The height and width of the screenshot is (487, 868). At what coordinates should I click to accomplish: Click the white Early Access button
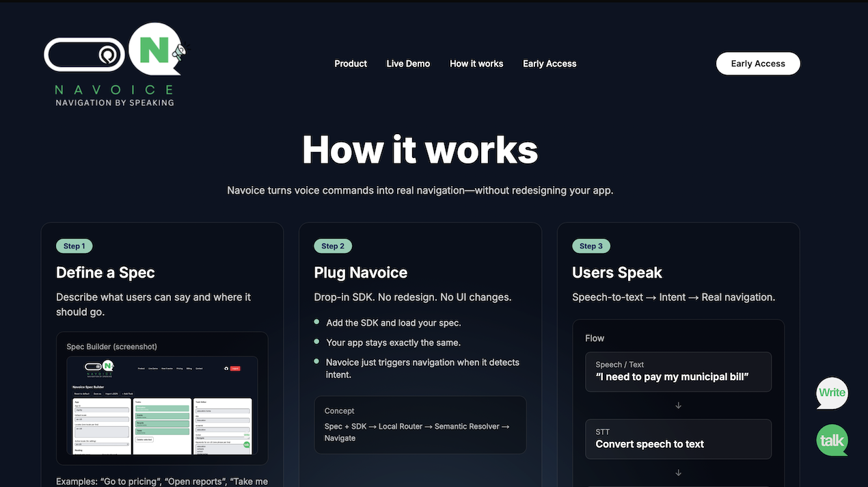pos(758,64)
